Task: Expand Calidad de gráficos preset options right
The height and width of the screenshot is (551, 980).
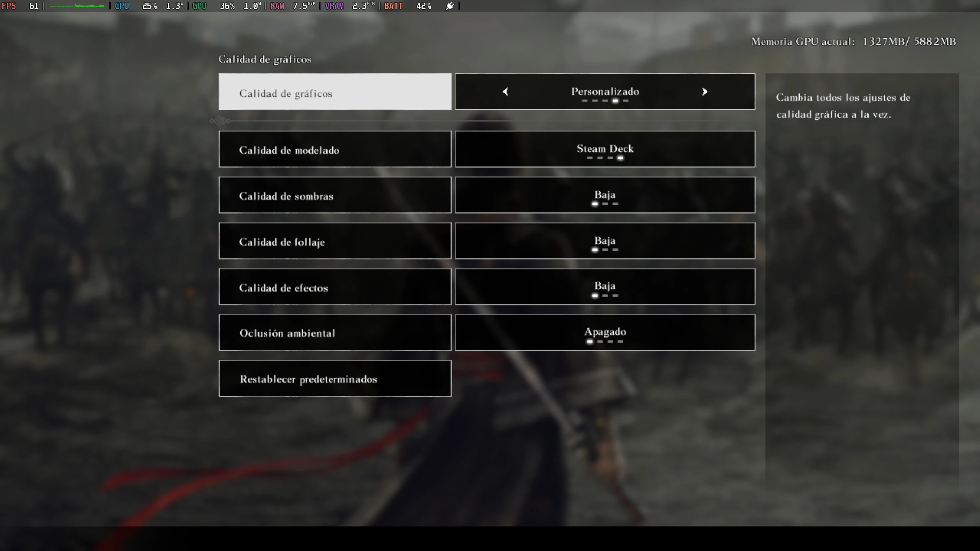Action: [704, 91]
